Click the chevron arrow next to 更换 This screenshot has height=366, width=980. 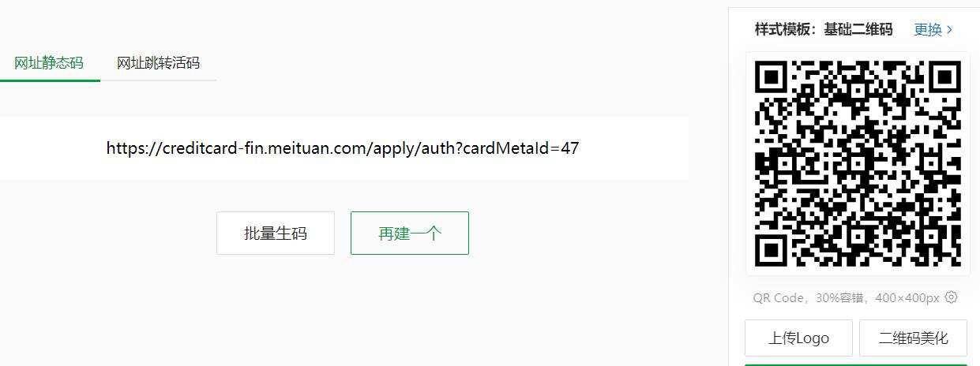coord(949,30)
